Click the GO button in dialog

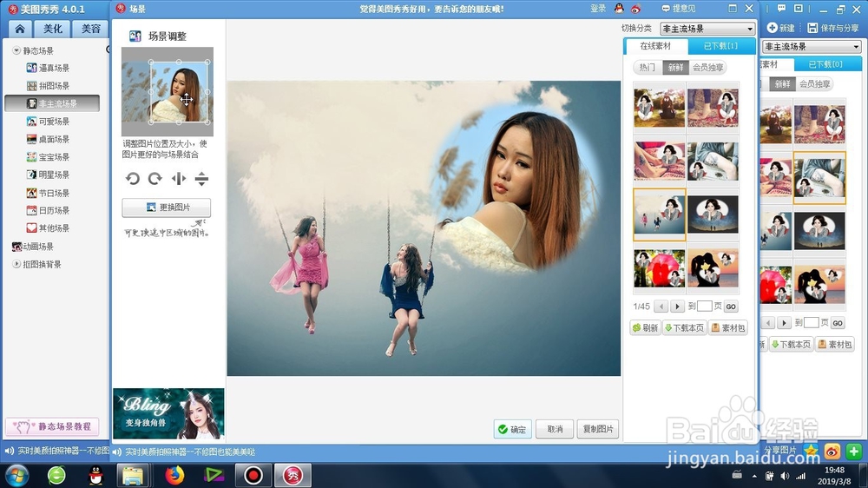pos(731,307)
